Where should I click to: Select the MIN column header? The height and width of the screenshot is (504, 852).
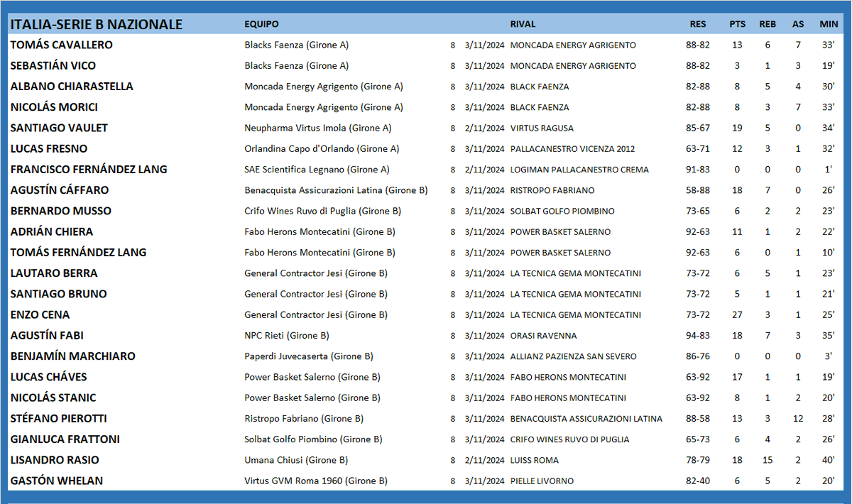click(x=829, y=24)
